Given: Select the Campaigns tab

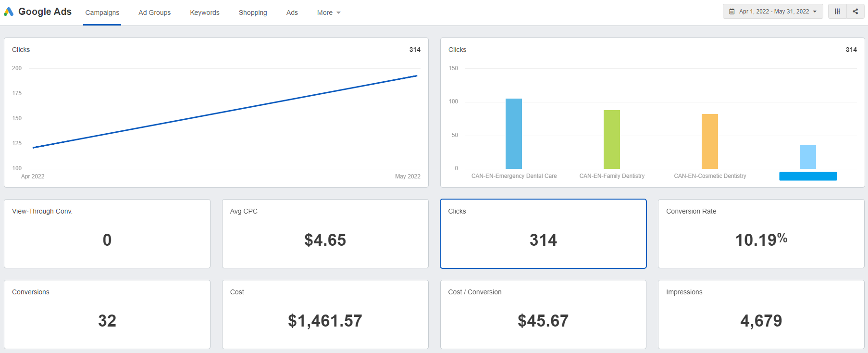Looking at the screenshot, I should pyautogui.click(x=102, y=13).
